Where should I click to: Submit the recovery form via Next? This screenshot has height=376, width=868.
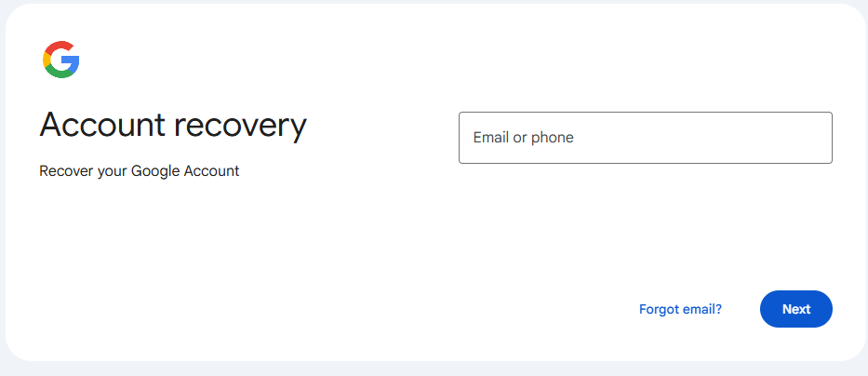point(795,309)
